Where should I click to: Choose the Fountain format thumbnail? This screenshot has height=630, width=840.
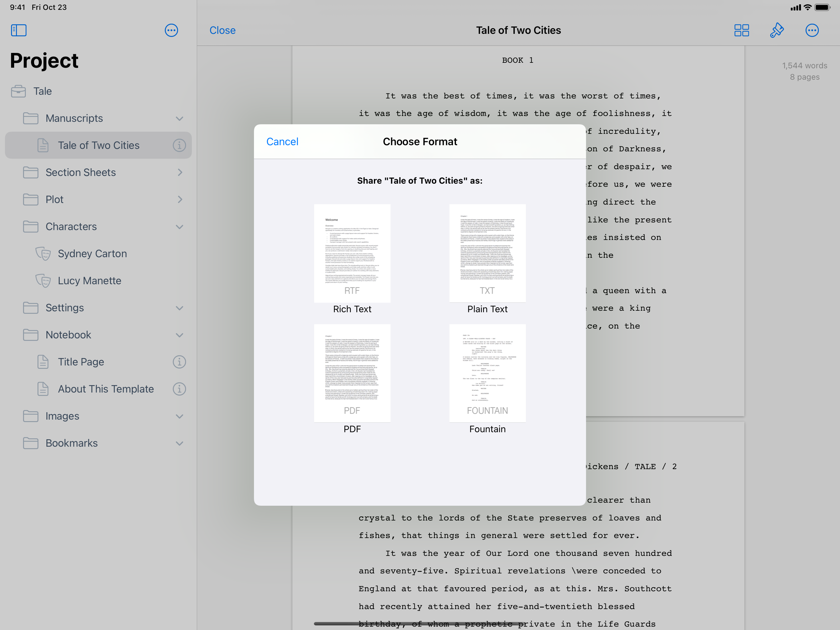pyautogui.click(x=487, y=373)
